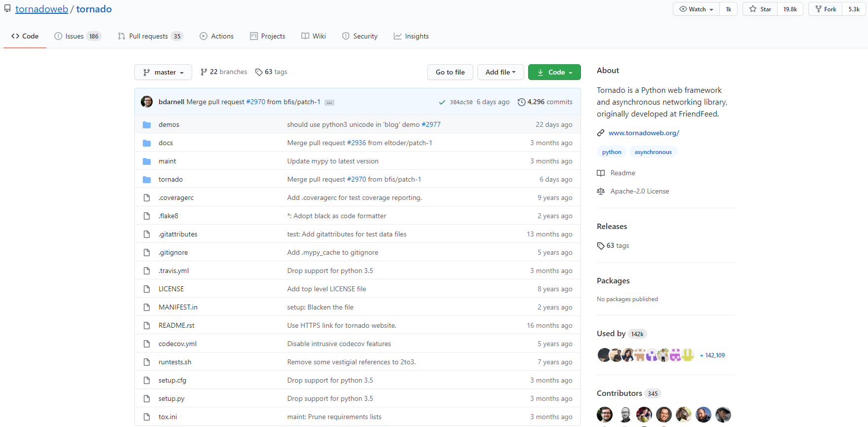Open the www.tornadoweb.org website link

[x=644, y=133]
